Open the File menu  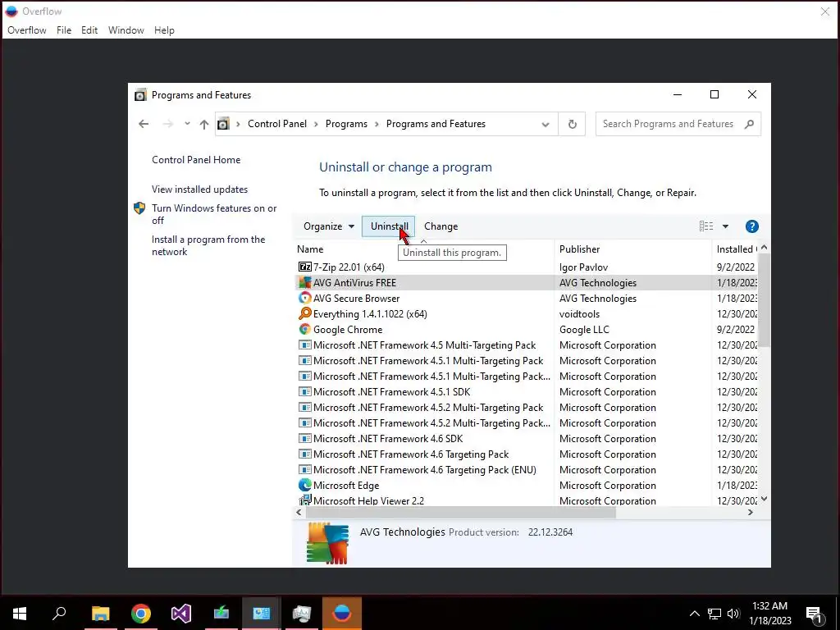click(x=64, y=30)
